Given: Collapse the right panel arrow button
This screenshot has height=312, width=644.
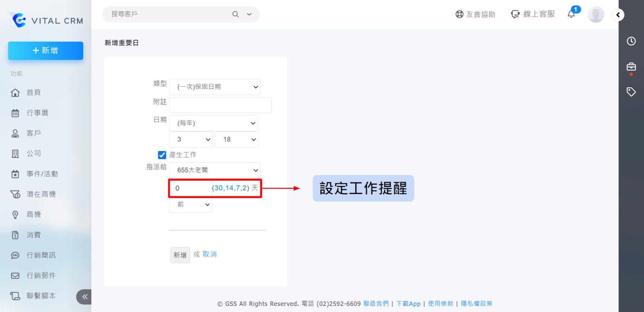Looking at the screenshot, I should 618,15.
